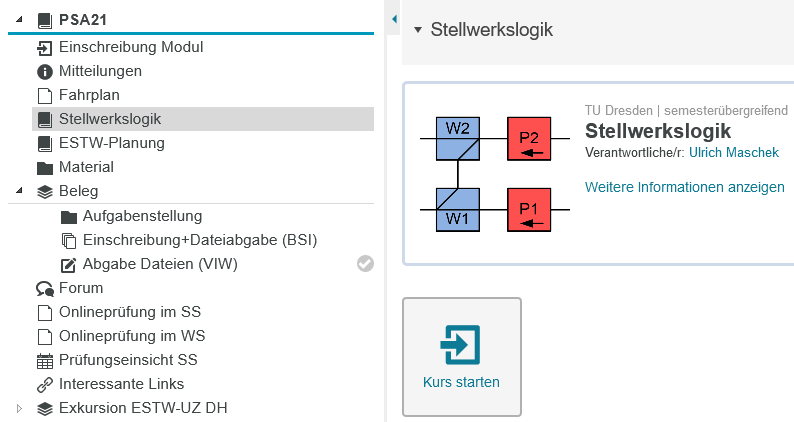Collapse the Beleg section arrow
The image size is (794, 422).
pos(19,190)
